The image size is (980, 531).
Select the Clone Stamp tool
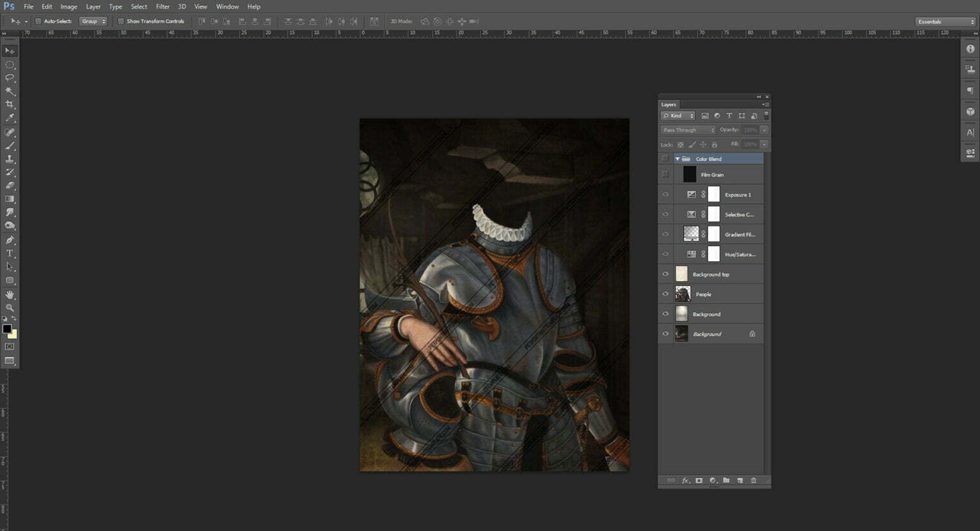pyautogui.click(x=10, y=158)
